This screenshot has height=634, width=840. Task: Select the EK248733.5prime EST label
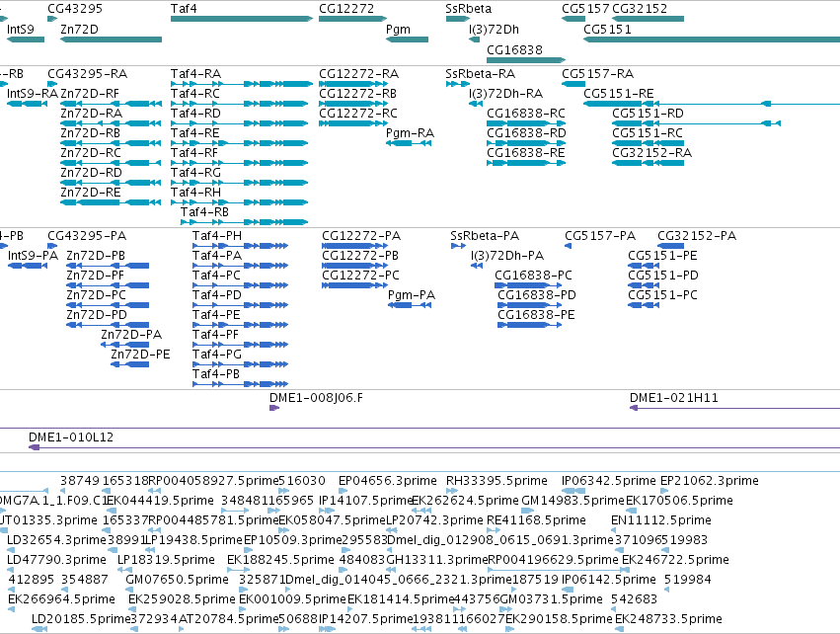[x=668, y=619]
